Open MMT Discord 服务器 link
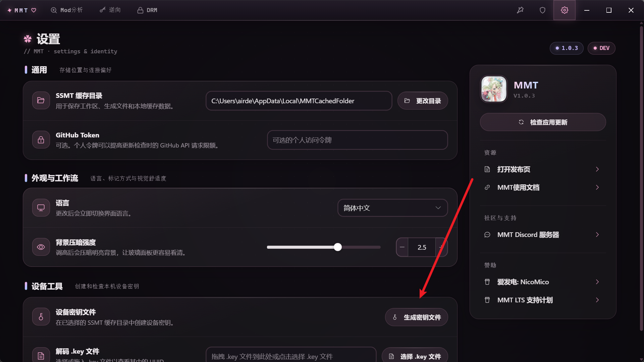The width and height of the screenshot is (644, 362). 543,235
